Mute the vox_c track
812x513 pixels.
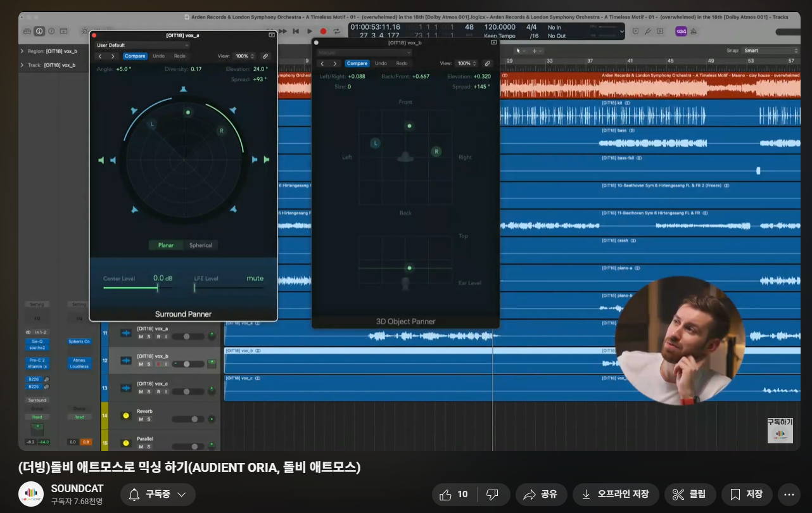tap(141, 391)
